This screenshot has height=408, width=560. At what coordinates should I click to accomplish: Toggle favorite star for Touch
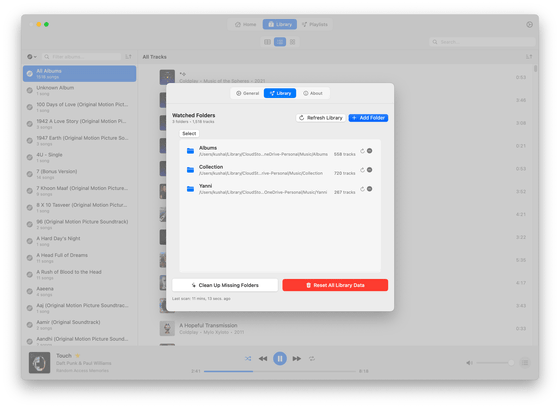(78, 355)
